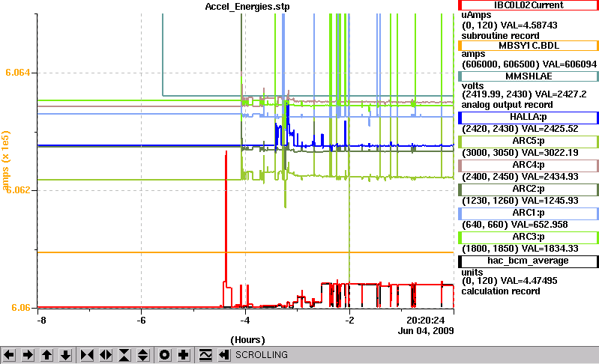The image size is (599, 364).
Task: Click the SCROLLING status label
Action: tap(262, 355)
